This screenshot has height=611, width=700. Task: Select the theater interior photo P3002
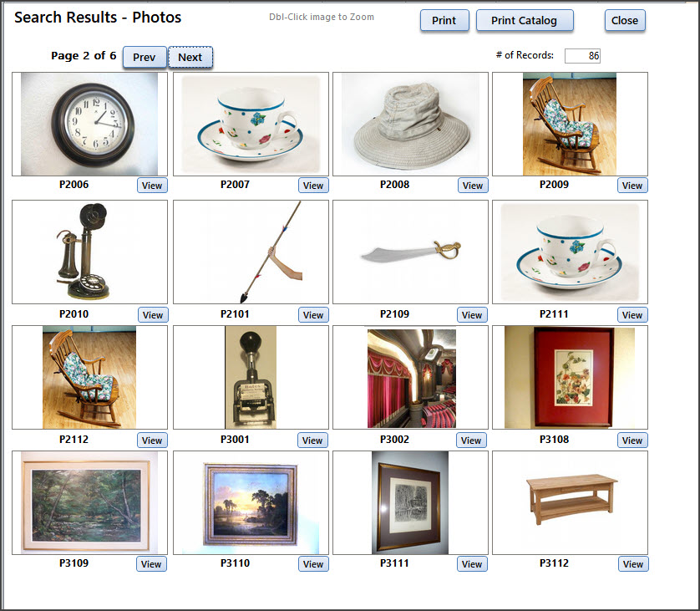pyautogui.click(x=410, y=378)
